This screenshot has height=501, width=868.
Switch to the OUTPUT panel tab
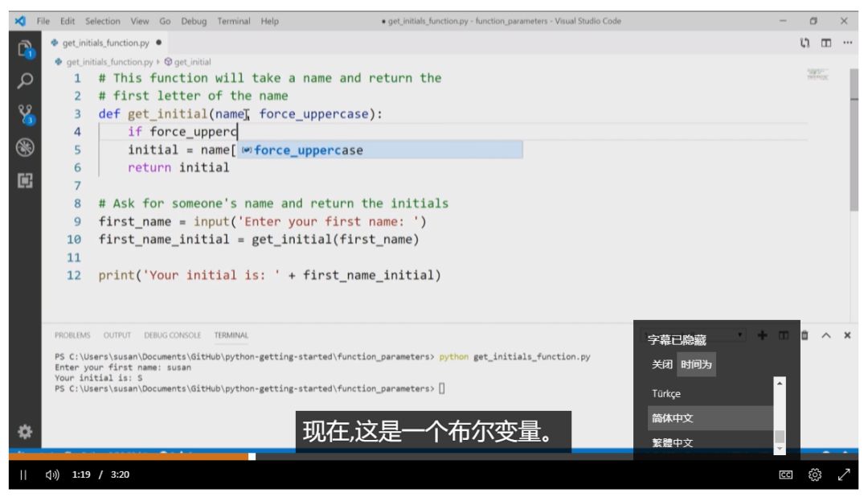click(x=117, y=335)
